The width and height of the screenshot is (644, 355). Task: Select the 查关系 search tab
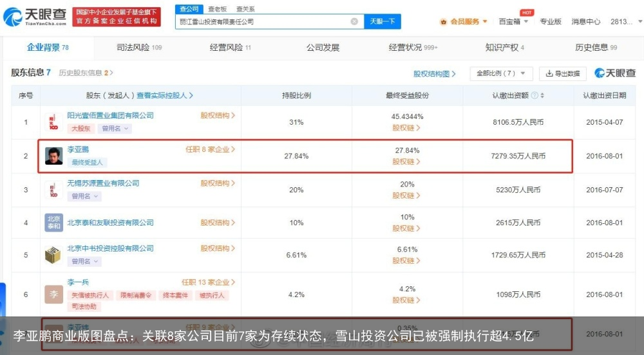[x=245, y=9]
